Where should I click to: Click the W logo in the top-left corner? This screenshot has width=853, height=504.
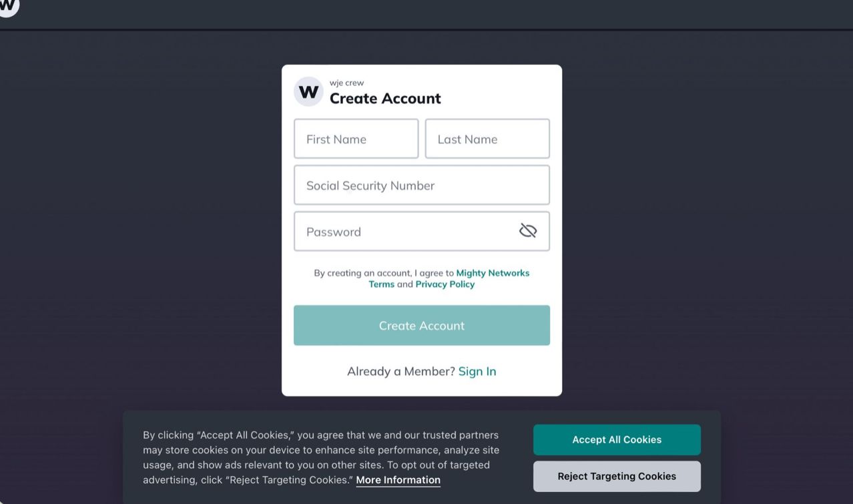[x=8, y=6]
